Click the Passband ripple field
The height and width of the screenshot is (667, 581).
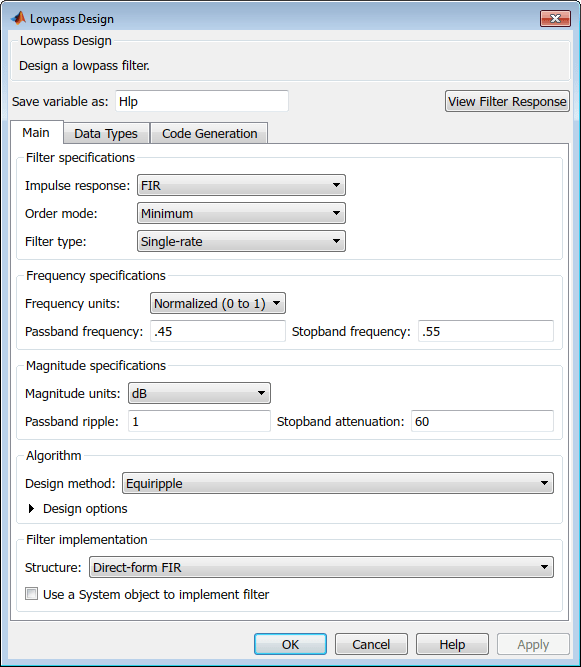(x=199, y=421)
